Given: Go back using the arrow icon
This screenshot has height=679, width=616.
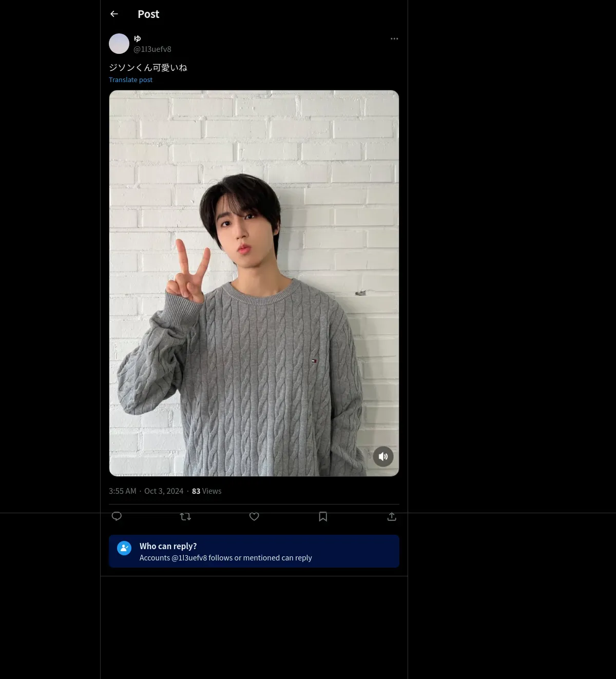Looking at the screenshot, I should [x=114, y=14].
